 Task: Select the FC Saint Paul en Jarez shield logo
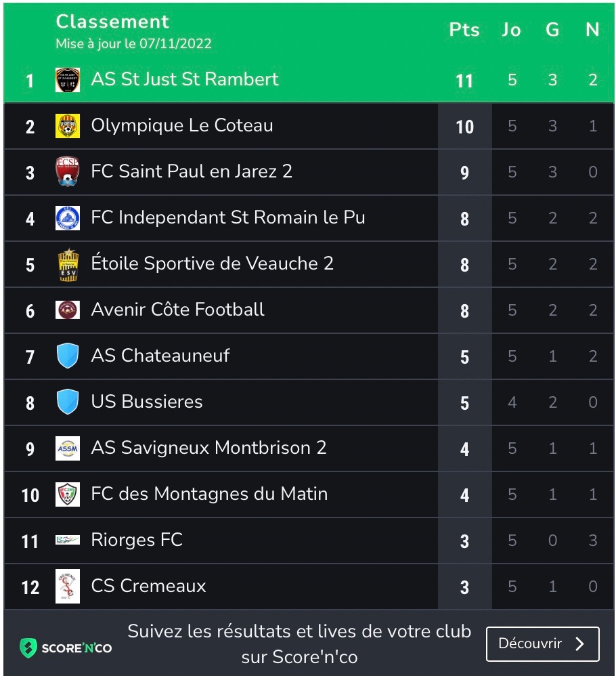(68, 171)
